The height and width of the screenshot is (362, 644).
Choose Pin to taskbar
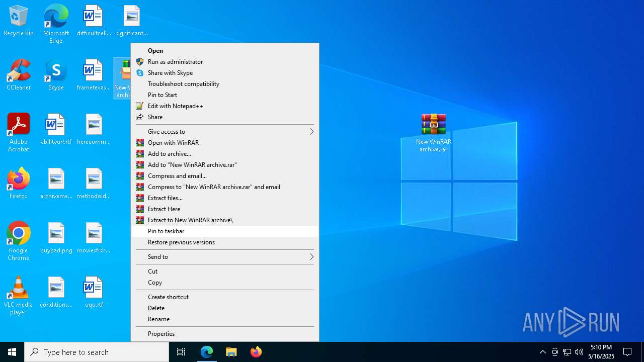(225, 231)
